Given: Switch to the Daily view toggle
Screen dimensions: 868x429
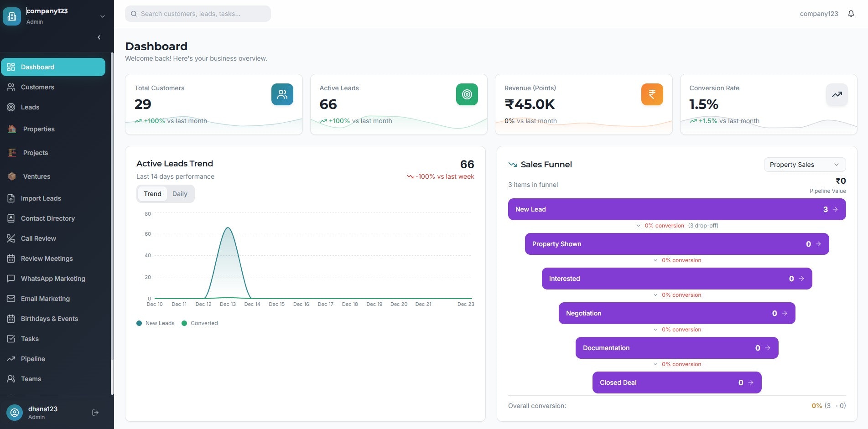Looking at the screenshot, I should 180,193.
